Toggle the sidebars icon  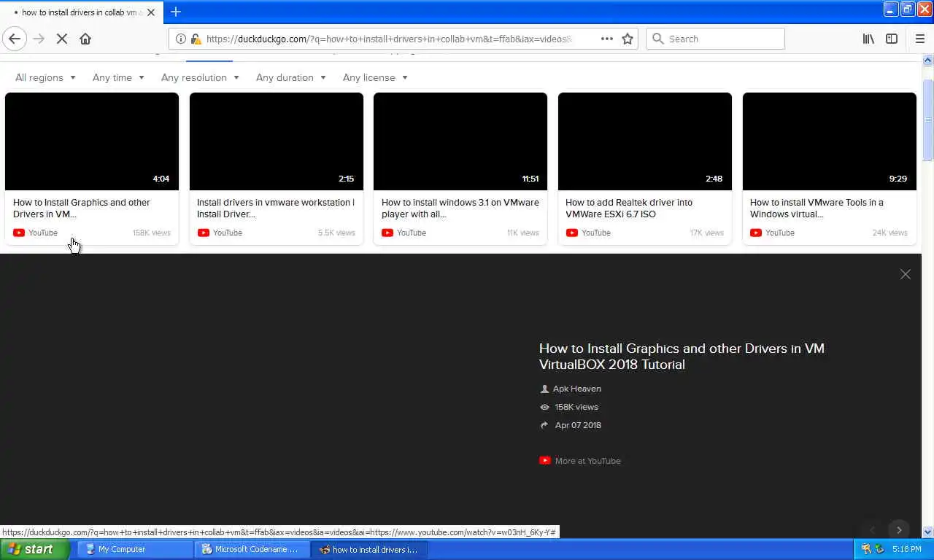point(892,39)
